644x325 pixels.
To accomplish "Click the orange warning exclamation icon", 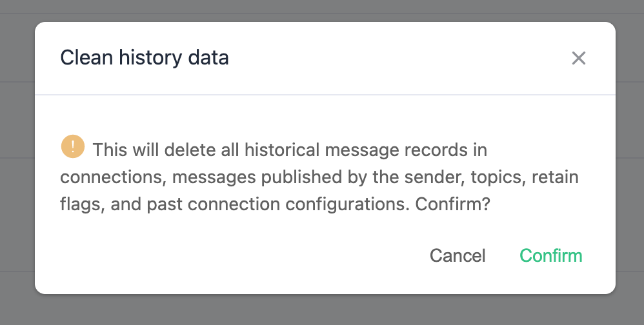I will pyautogui.click(x=72, y=147).
